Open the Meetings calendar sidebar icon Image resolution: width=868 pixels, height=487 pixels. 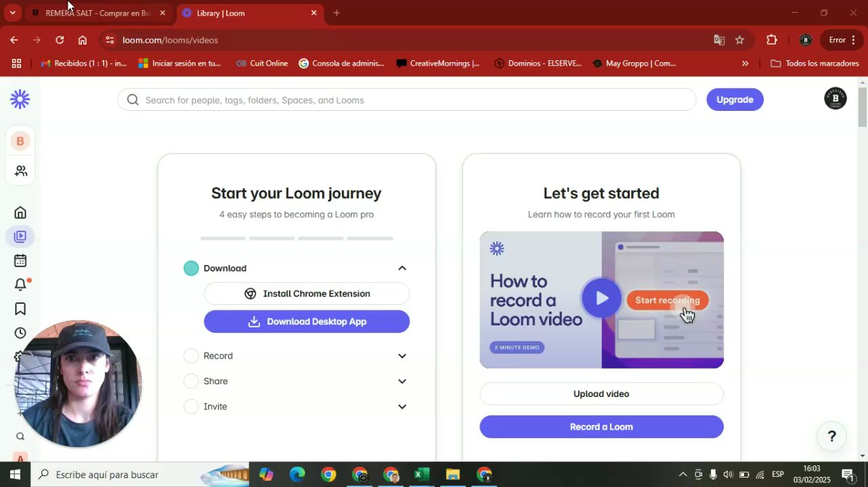(x=20, y=260)
